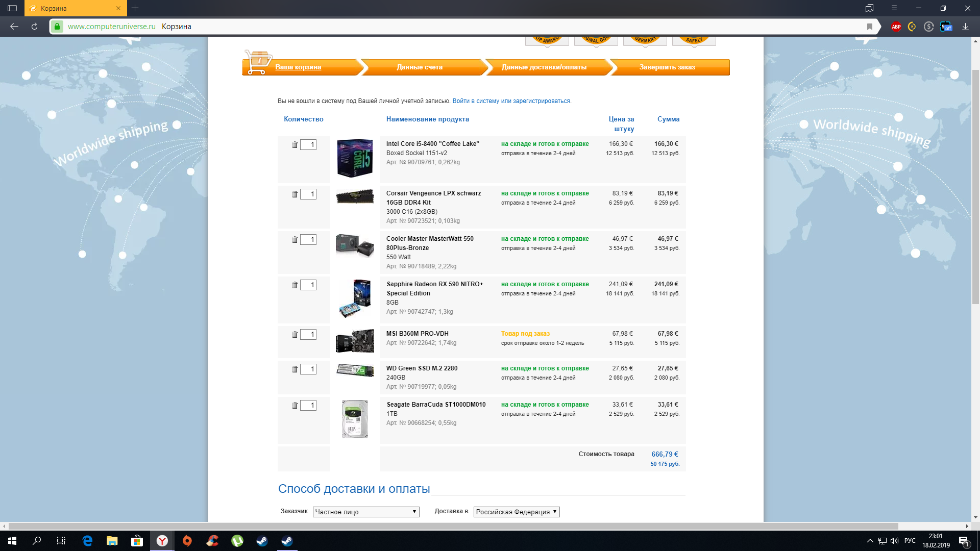Edit quantity field for Intel Core i5-8400

coord(308,145)
